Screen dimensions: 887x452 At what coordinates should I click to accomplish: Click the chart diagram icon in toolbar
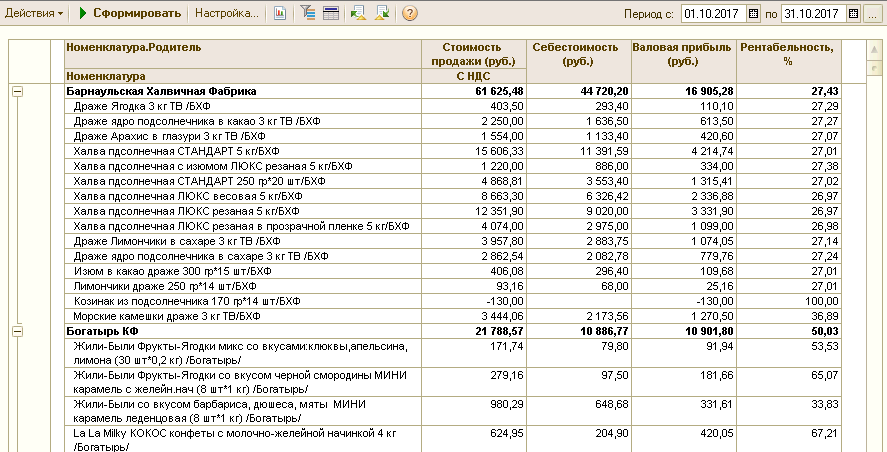coord(280,14)
